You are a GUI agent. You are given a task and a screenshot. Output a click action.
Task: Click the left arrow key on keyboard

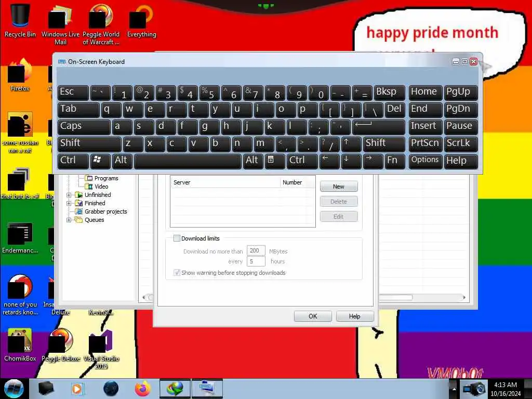tap(329, 161)
